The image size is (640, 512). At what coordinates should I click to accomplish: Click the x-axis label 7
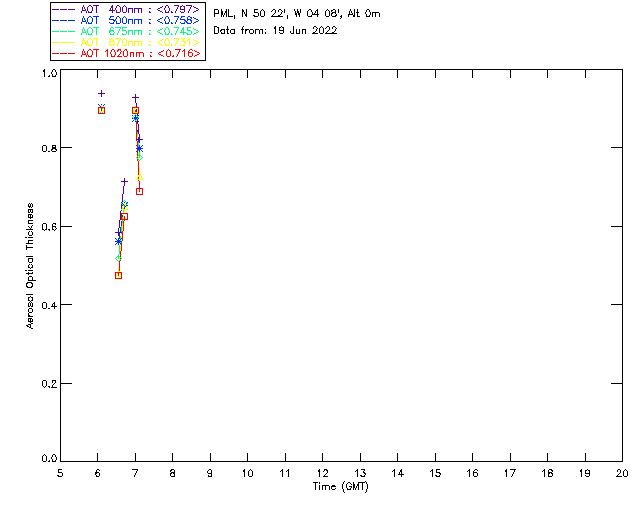[135, 473]
